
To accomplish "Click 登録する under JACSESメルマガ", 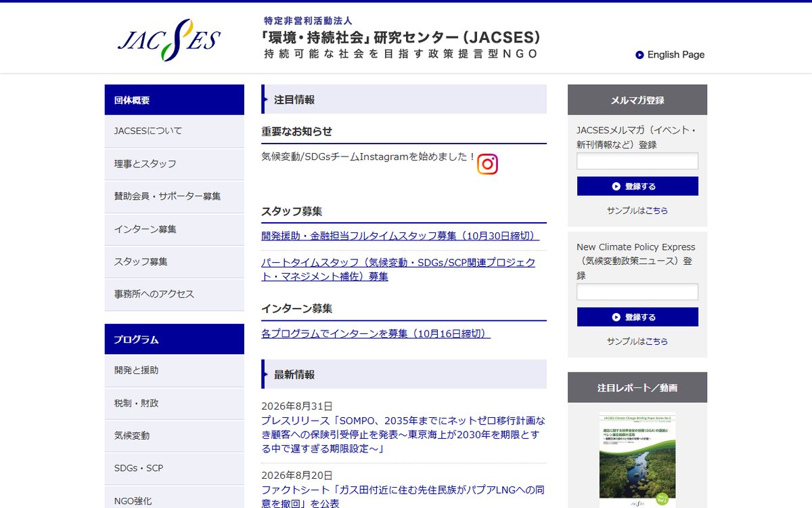I will (637, 186).
